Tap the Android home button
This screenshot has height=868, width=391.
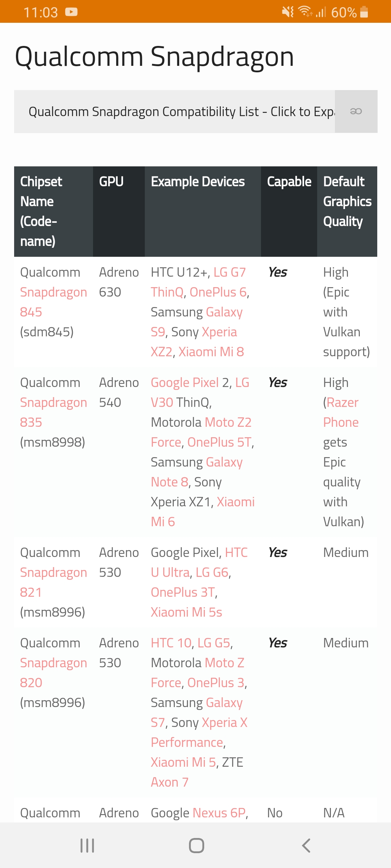tap(197, 846)
